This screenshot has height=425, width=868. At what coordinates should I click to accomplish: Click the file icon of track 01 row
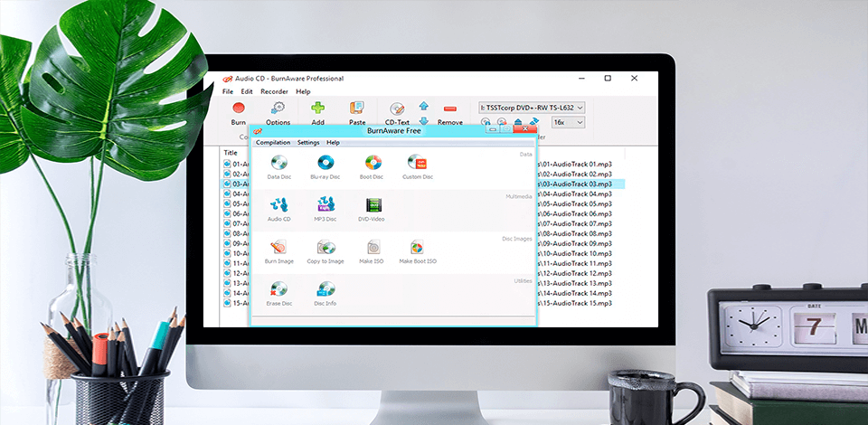pos(227,164)
